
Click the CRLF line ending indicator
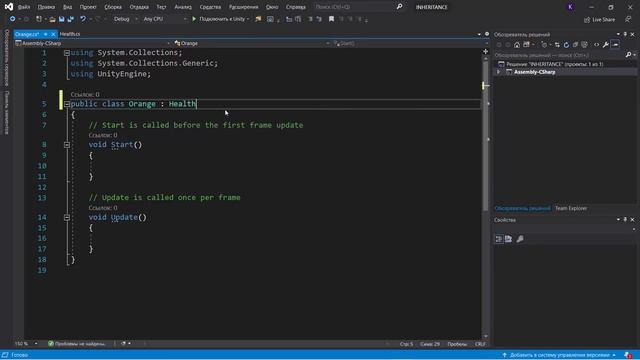[x=480, y=344]
